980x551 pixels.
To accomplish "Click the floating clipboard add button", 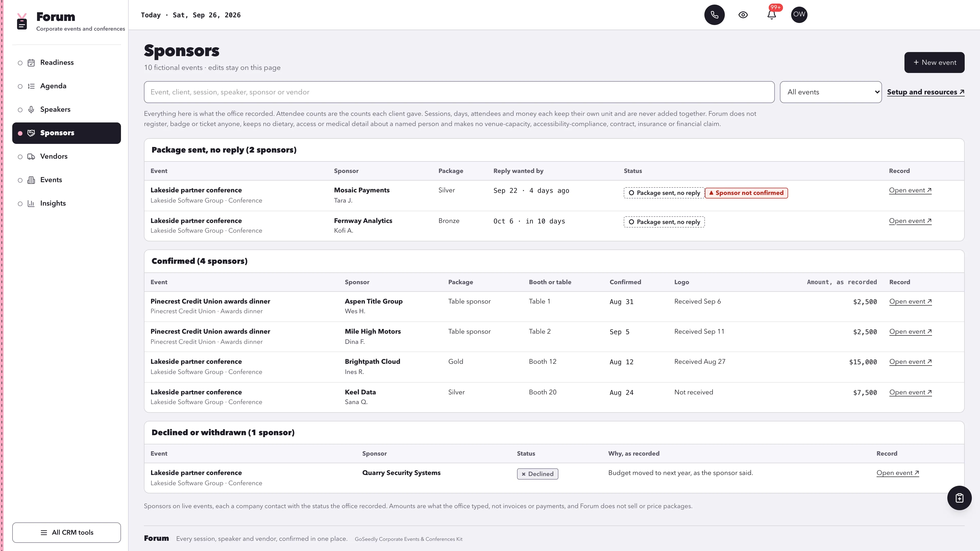I will coord(959,498).
